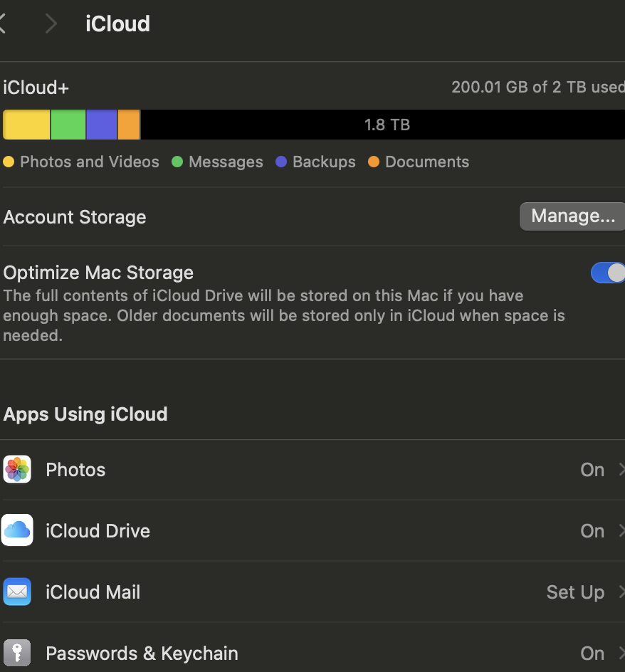Click Passwords & Keychain On status
The width and height of the screenshot is (625, 672).
click(x=592, y=653)
